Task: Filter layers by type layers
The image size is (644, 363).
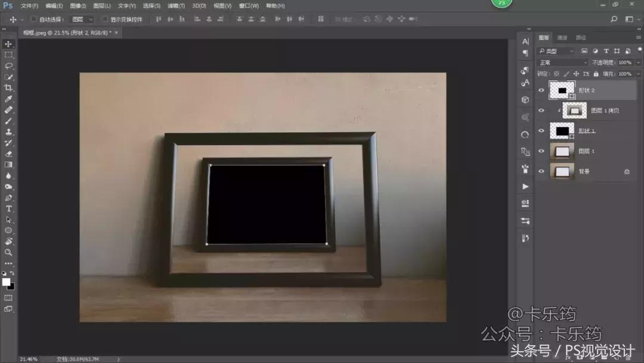Action: point(606,51)
